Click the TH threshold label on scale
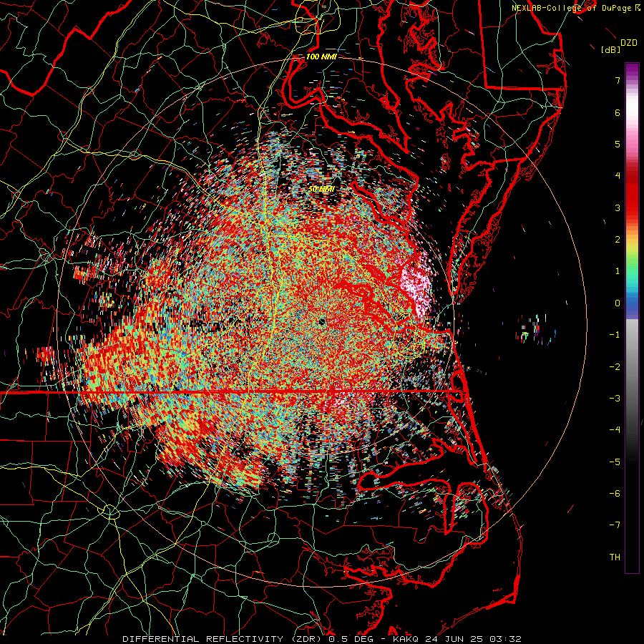Screen dimensions: 644x644 (x=615, y=557)
